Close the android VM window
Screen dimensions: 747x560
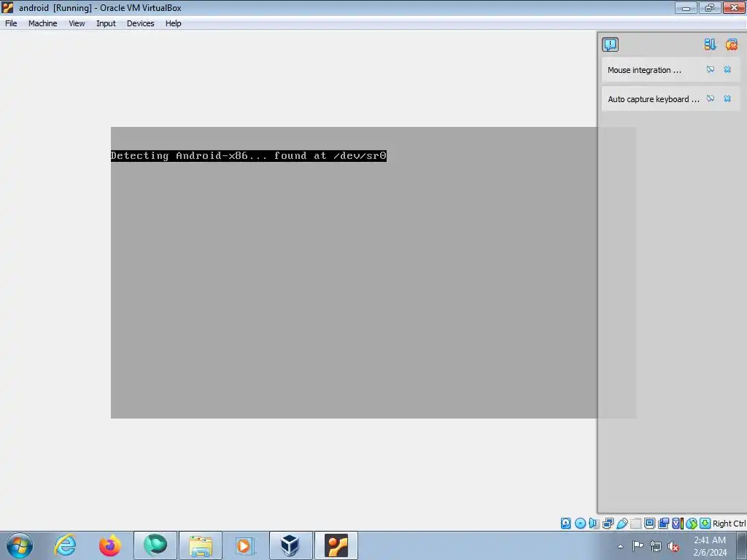click(734, 7)
